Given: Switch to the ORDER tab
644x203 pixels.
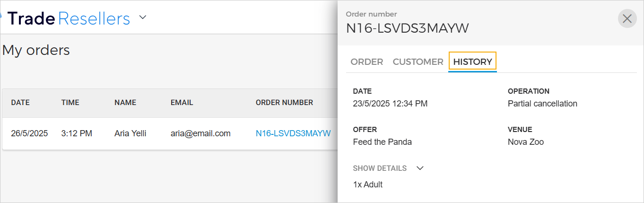Looking at the screenshot, I should coord(367,62).
